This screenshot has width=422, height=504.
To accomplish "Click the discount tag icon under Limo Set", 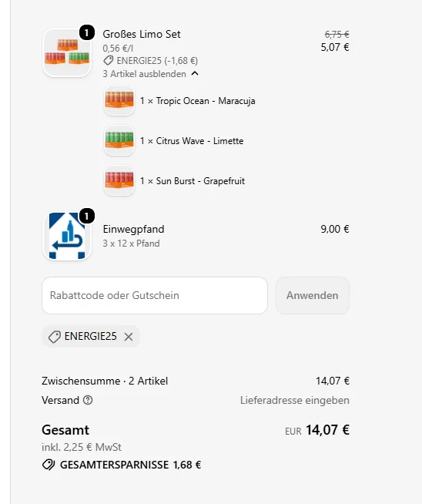I will point(109,60).
